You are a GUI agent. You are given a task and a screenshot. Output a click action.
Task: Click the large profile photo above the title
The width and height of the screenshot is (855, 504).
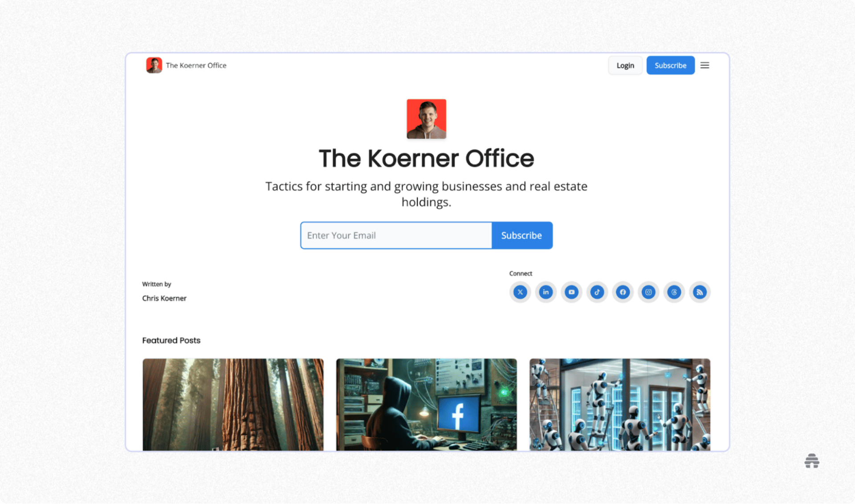point(426,118)
